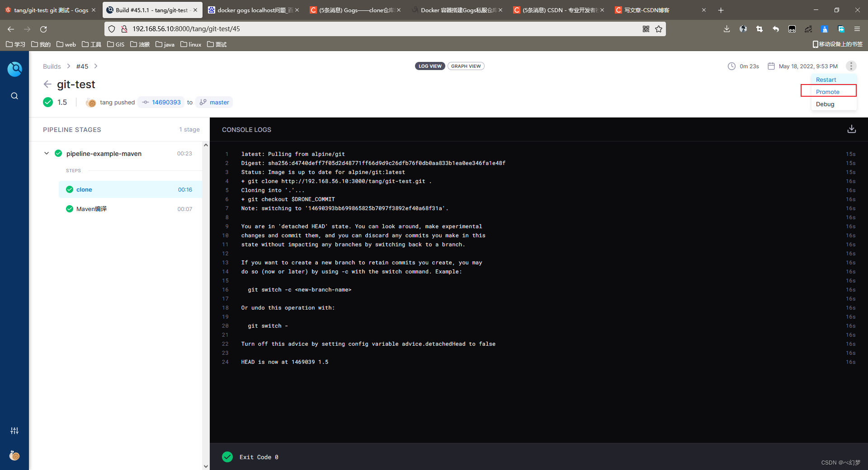Close the Build #45.1.1 tab

tap(195, 10)
